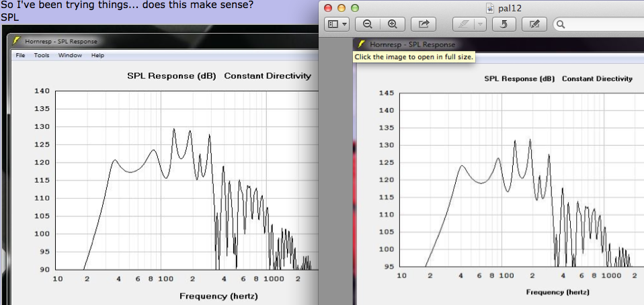Expand the highlight color dropdown arrow
This screenshot has width=644, height=305.
(479, 24)
